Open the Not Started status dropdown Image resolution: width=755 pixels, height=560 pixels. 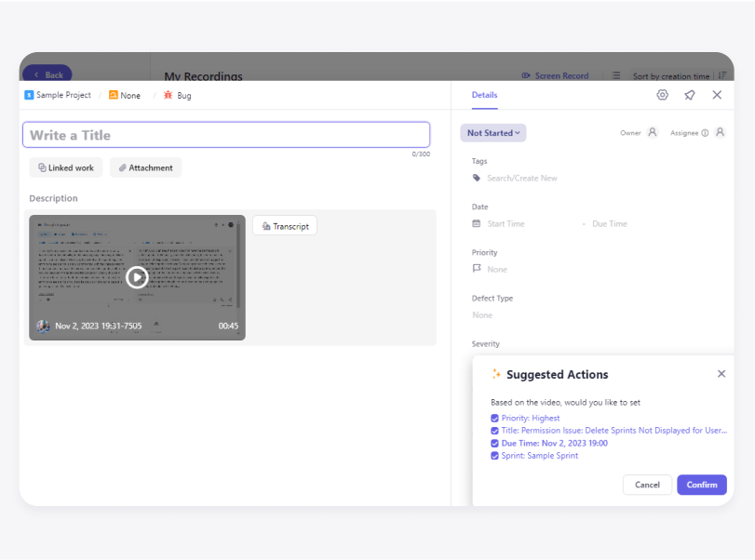pos(493,133)
